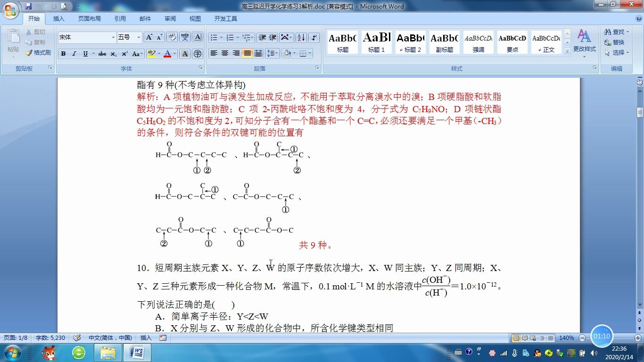Apply the 标题 1 style
Viewport: 644px width, 362px height.
377,42
